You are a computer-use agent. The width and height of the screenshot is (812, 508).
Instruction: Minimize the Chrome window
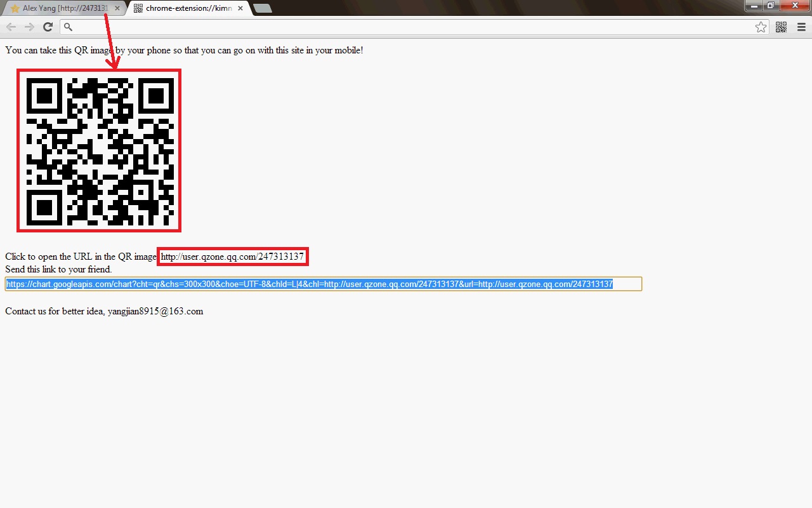click(754, 5)
